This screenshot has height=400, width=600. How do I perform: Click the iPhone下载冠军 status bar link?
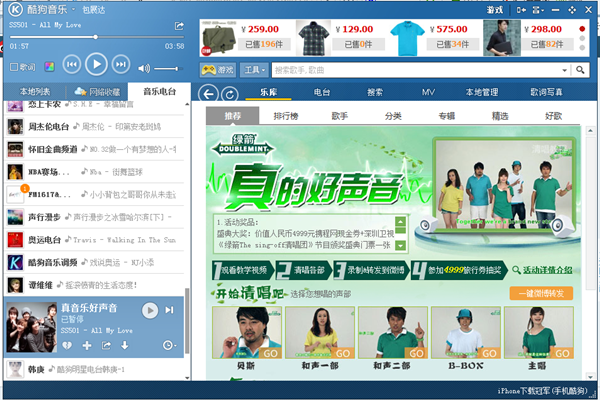[x=542, y=391]
